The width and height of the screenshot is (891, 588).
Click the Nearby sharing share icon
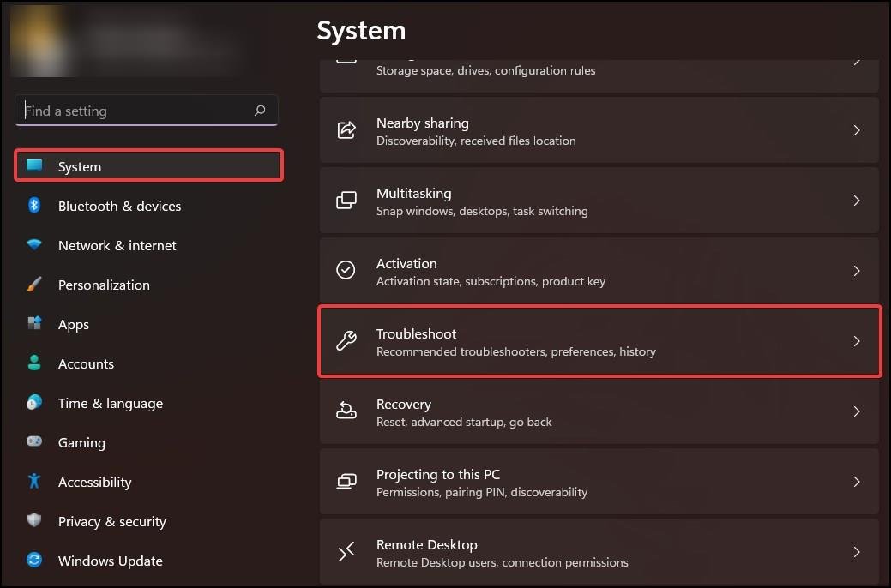tap(346, 130)
